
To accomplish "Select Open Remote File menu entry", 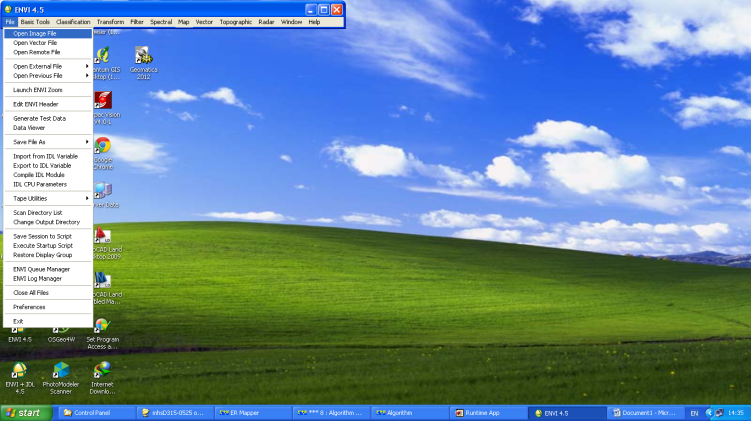I will click(x=48, y=52).
